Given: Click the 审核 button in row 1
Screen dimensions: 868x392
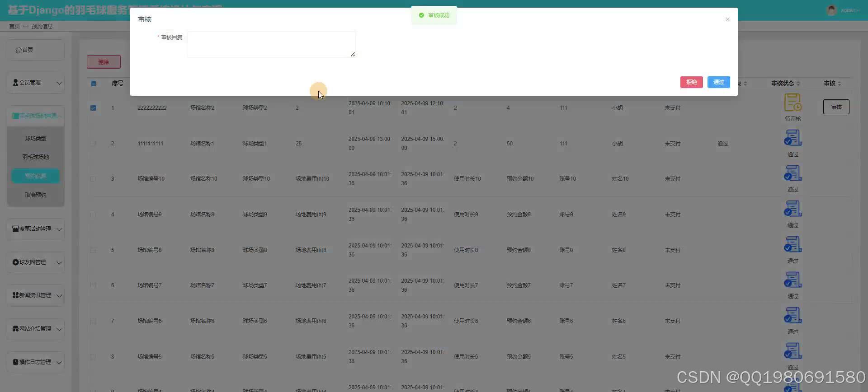Looking at the screenshot, I should [x=836, y=107].
